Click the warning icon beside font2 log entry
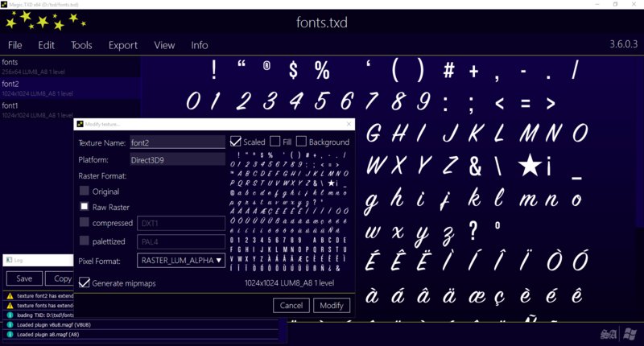Screen dimensions: 644x346 coord(10,295)
